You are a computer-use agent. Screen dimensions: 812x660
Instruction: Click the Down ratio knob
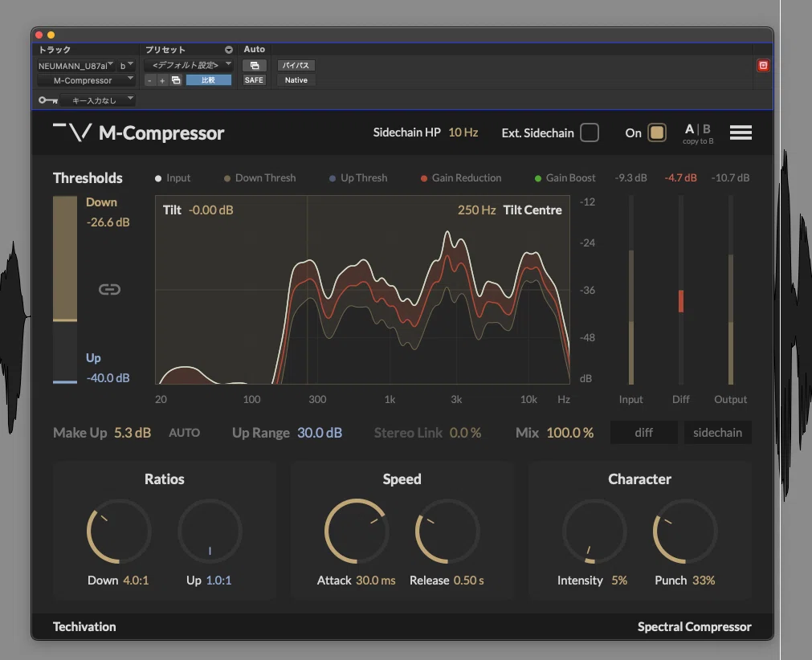119,531
